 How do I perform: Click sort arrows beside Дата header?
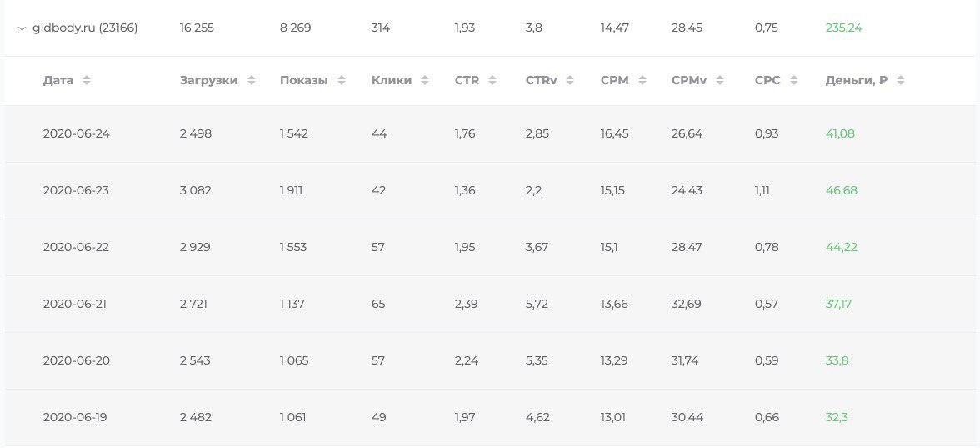tap(87, 81)
